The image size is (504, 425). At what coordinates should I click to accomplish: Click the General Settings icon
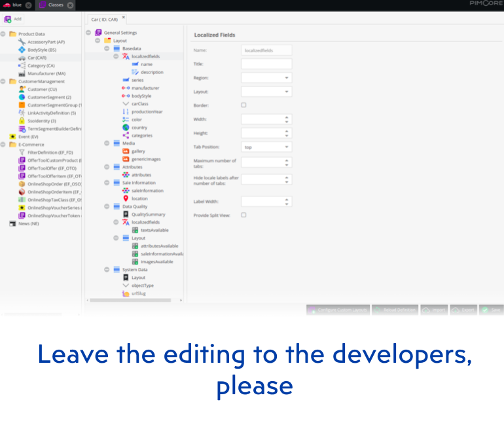tap(98, 33)
